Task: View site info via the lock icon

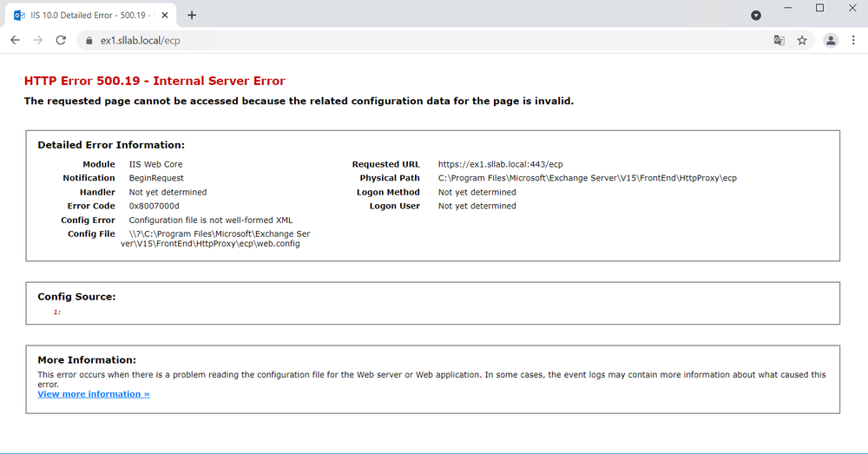Action: (x=89, y=41)
